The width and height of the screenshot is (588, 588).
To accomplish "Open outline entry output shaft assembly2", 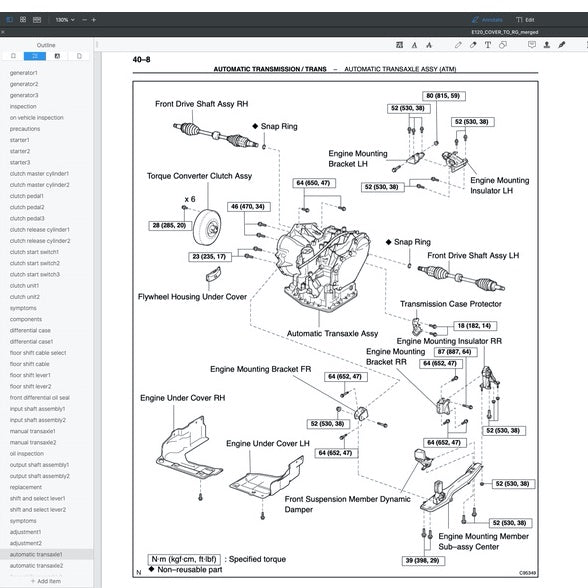I will click(x=40, y=476).
